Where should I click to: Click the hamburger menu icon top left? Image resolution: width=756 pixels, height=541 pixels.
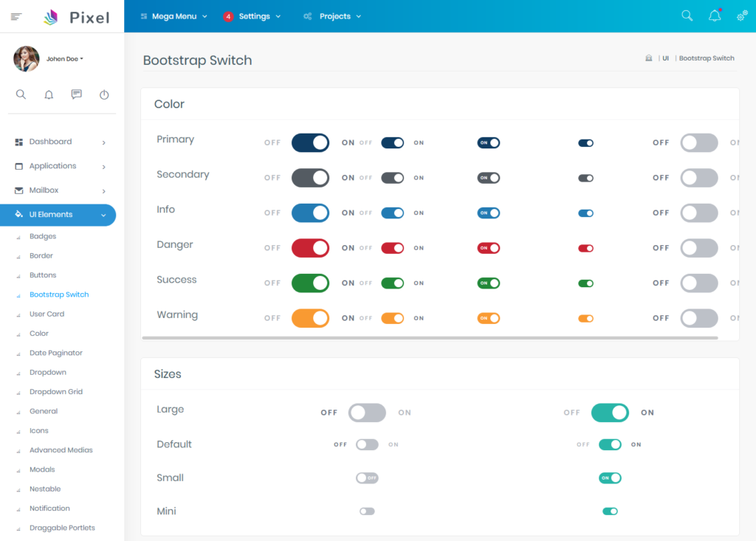pyautogui.click(x=14, y=15)
